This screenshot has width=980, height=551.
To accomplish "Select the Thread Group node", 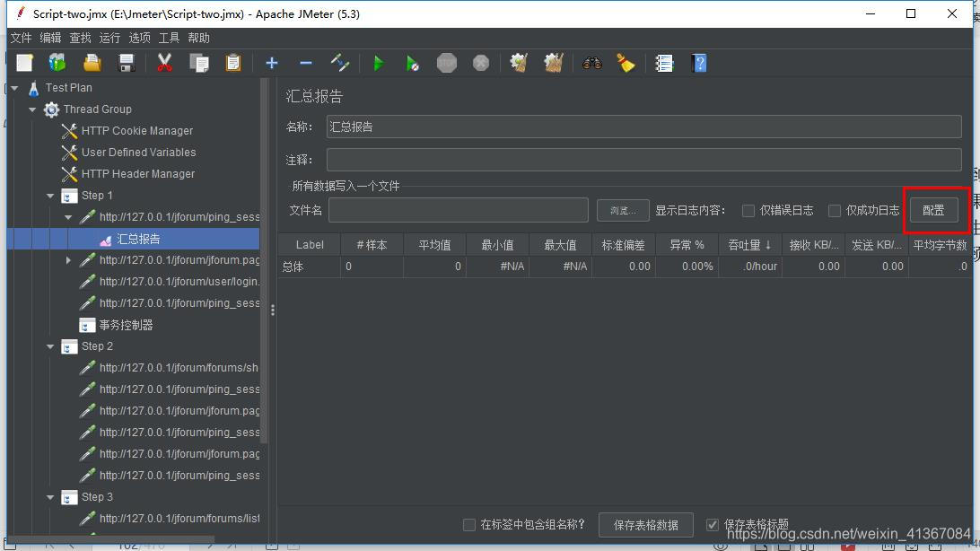I will [x=88, y=109].
